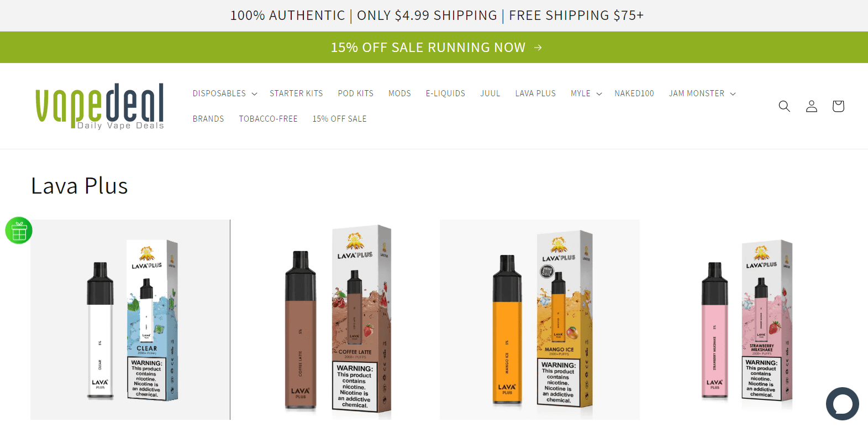
Task: Click the vapedeal logo
Action: (x=100, y=106)
